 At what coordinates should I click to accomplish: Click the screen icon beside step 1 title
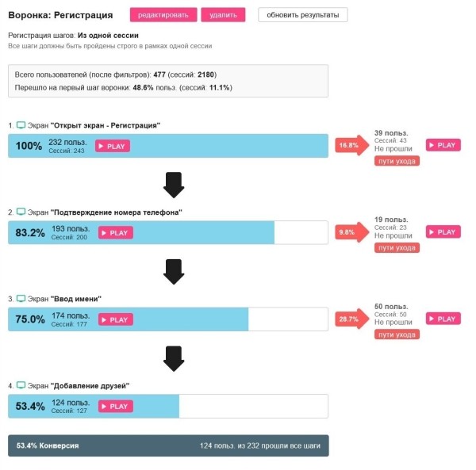[x=21, y=125]
